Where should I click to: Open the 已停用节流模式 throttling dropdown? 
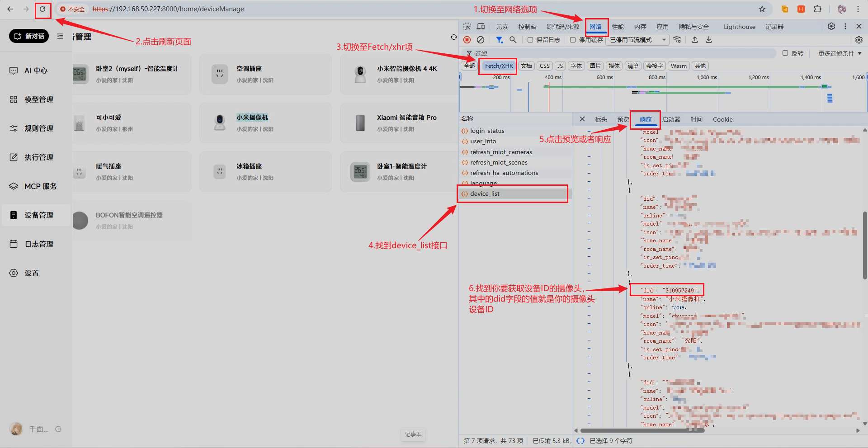pyautogui.click(x=638, y=40)
